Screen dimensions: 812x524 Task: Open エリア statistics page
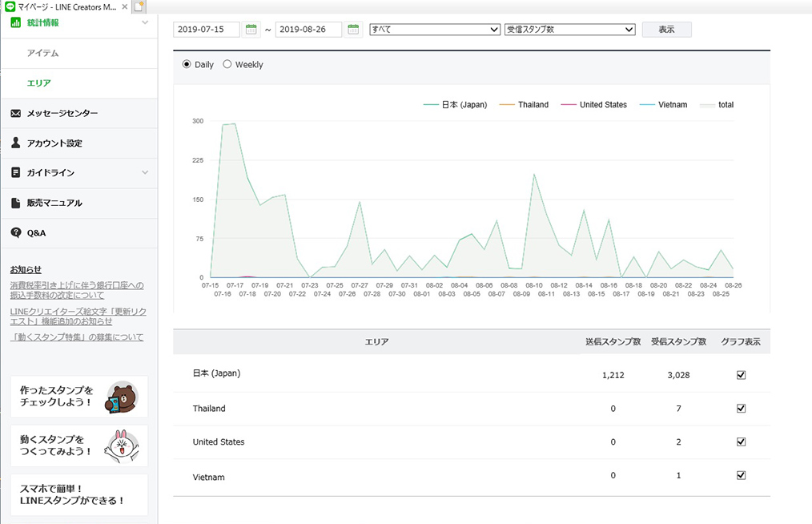[x=39, y=83]
